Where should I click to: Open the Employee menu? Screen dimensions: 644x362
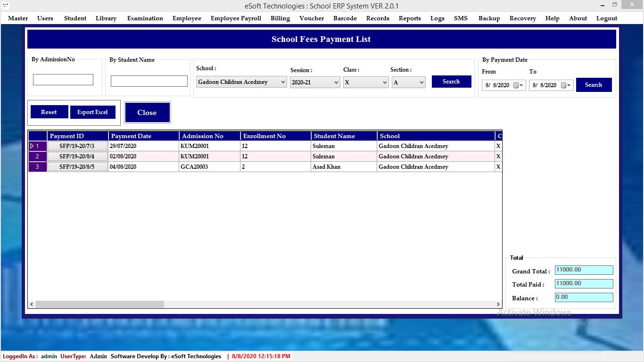[x=187, y=18]
